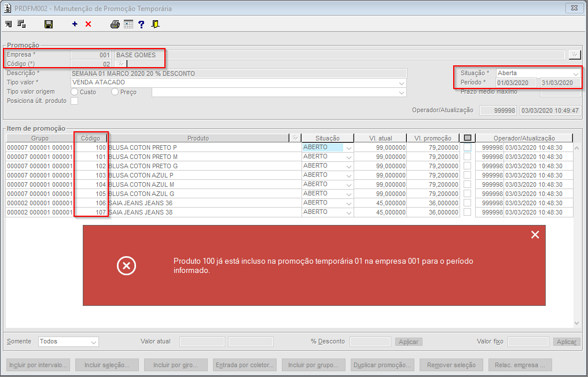
Task: Check the box for BLUSA COTON PRETO M row
Action: pos(467,157)
